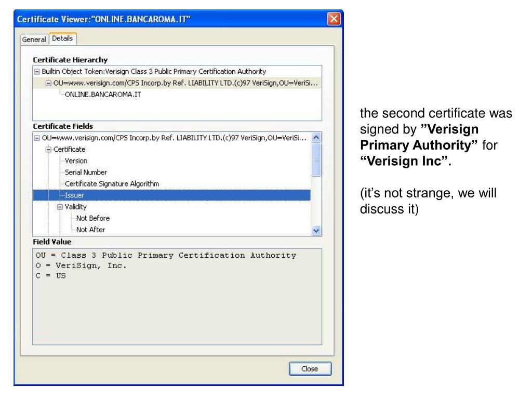
Task: Click the 'OU = Class 3 Public Primary' line
Action: tap(166, 256)
